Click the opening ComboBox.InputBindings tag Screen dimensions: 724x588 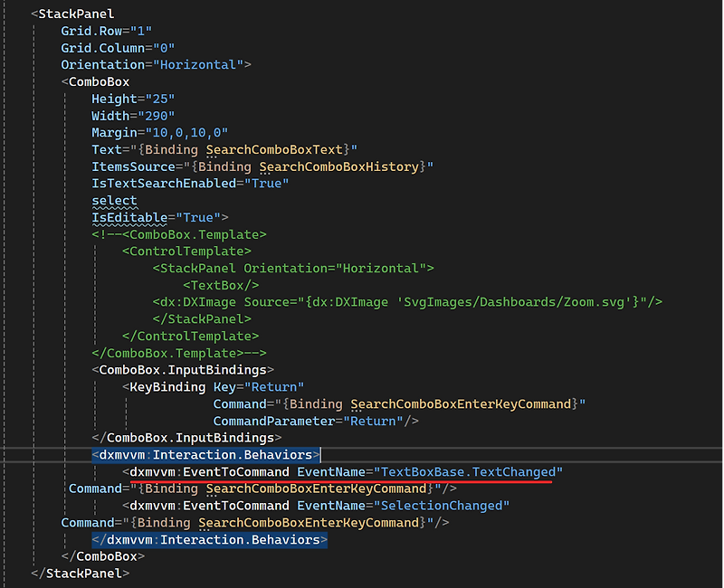point(183,370)
